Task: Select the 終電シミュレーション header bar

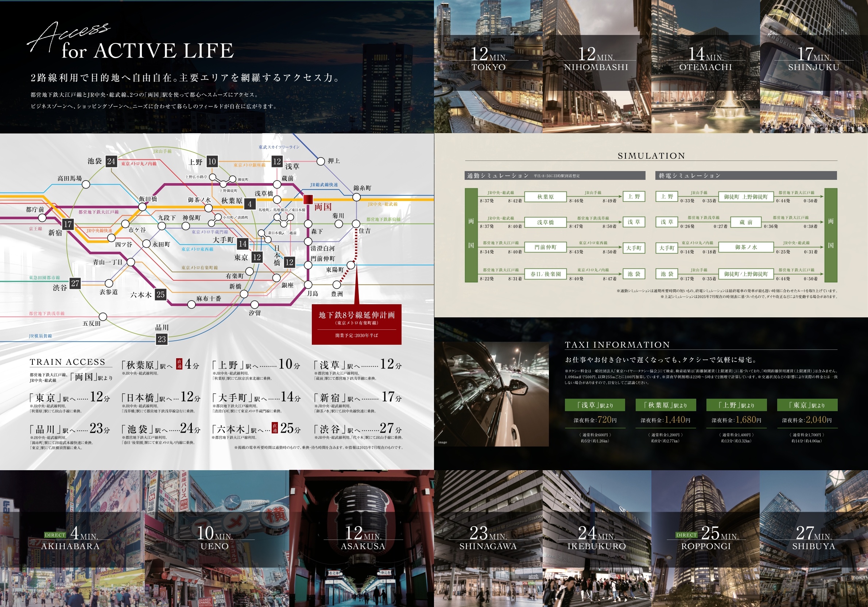Action: coord(745,175)
